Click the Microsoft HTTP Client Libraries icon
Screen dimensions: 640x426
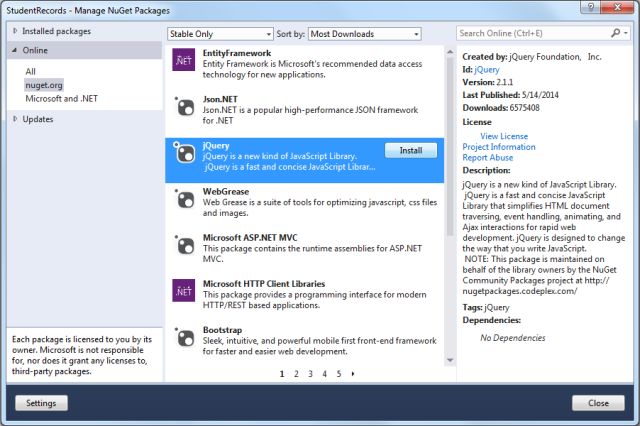point(184,291)
